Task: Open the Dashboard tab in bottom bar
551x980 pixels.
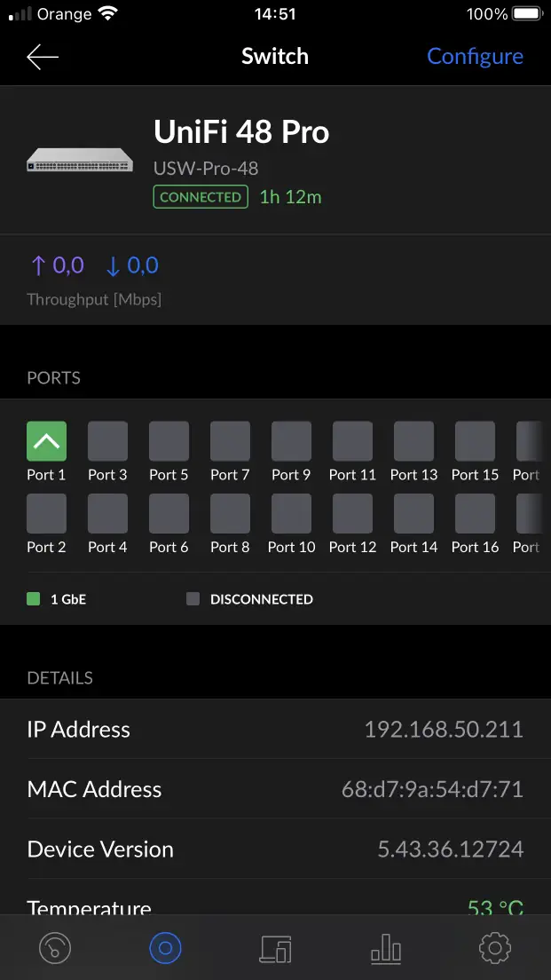Action: (x=55, y=948)
